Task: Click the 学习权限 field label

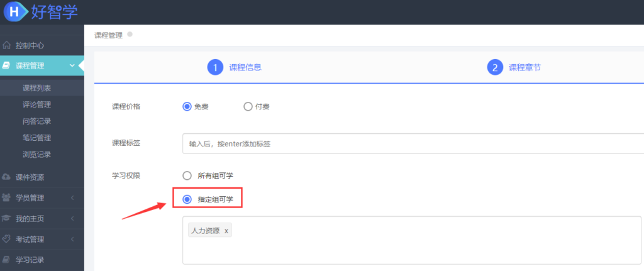Action: [126, 175]
